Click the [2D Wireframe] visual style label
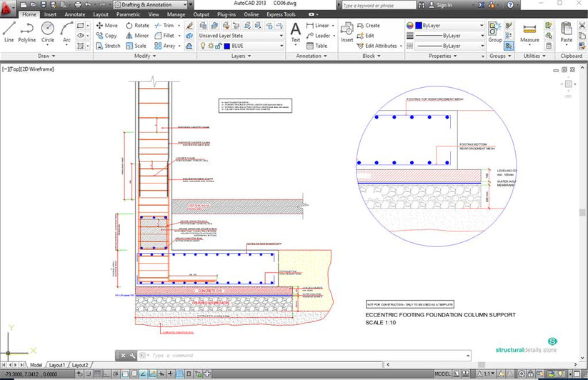The width and height of the screenshot is (588, 380). coord(37,69)
